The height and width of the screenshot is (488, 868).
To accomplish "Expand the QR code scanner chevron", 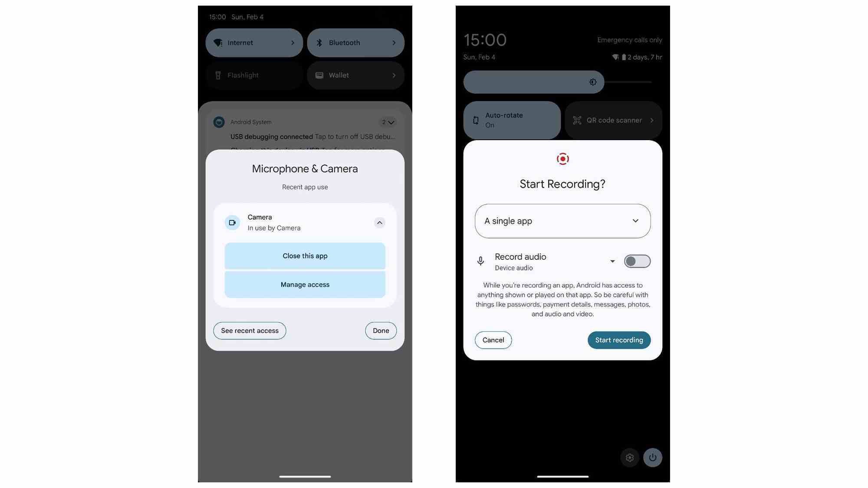I will click(651, 120).
